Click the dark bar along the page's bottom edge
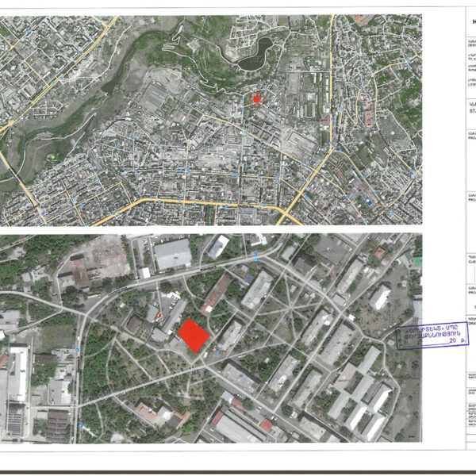The image size is (476, 476). [238, 470]
